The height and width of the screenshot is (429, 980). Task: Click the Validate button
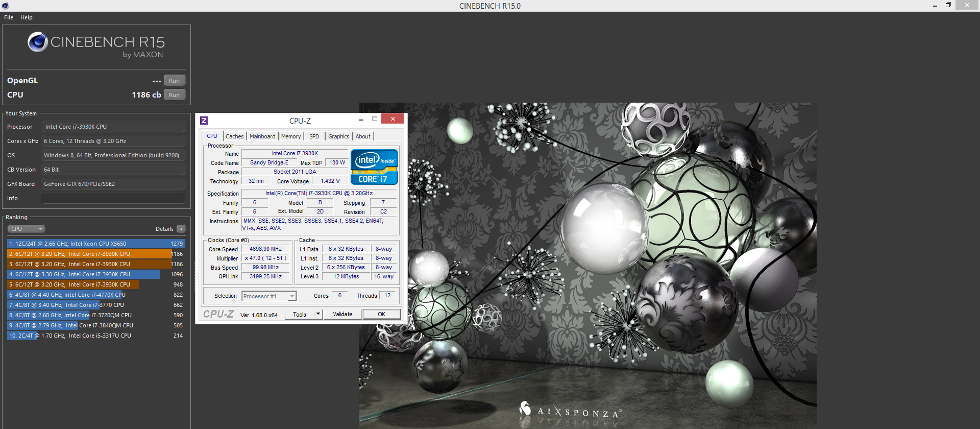point(342,314)
